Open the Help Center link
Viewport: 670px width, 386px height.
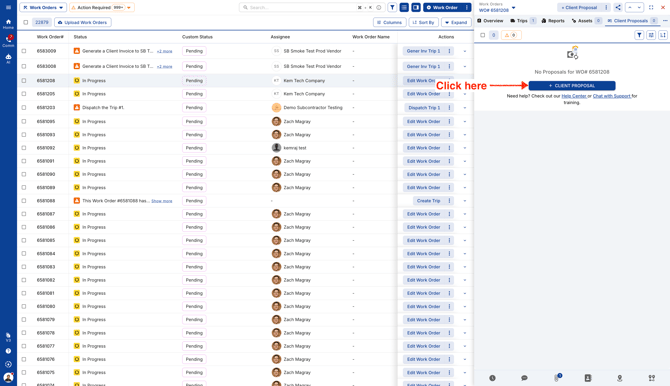tap(574, 96)
